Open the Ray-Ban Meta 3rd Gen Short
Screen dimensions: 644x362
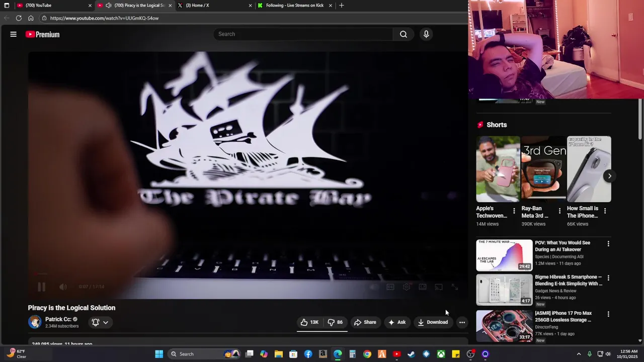(x=543, y=169)
